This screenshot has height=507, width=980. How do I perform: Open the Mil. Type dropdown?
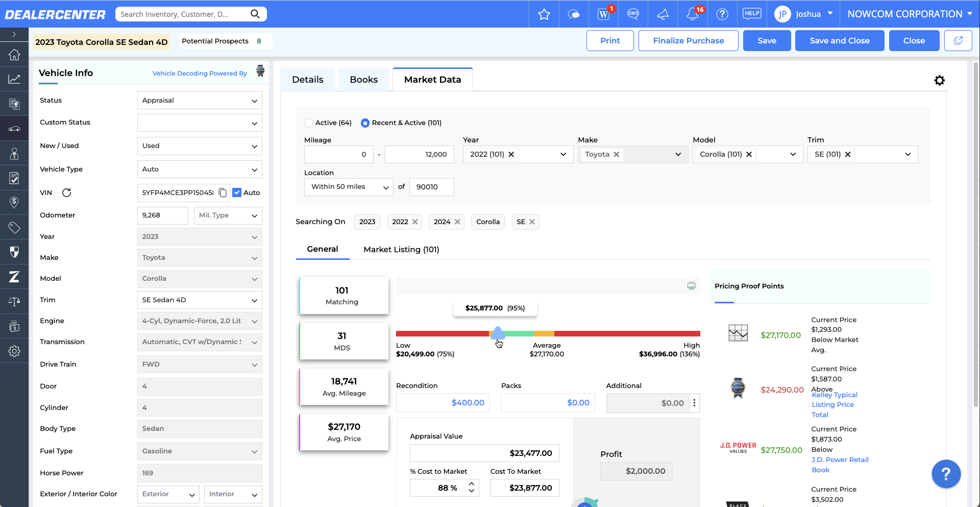point(228,215)
